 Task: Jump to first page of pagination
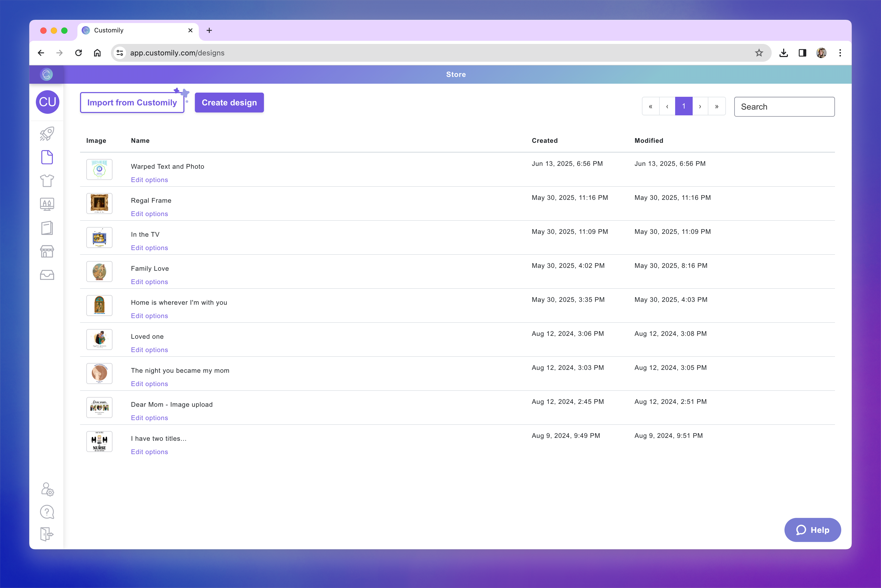tap(651, 106)
